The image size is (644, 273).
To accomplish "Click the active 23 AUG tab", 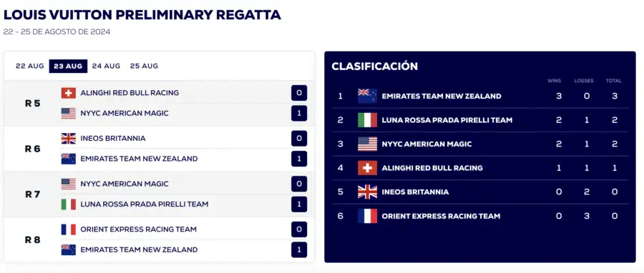I will coord(68,66).
